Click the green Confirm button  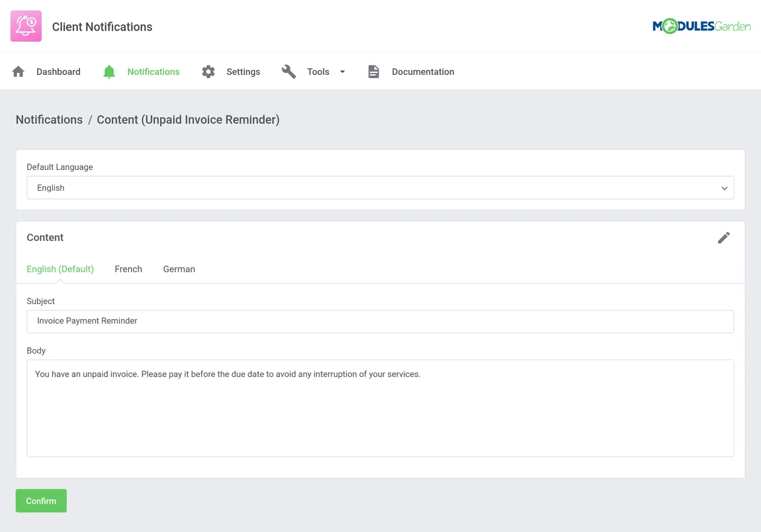click(41, 501)
